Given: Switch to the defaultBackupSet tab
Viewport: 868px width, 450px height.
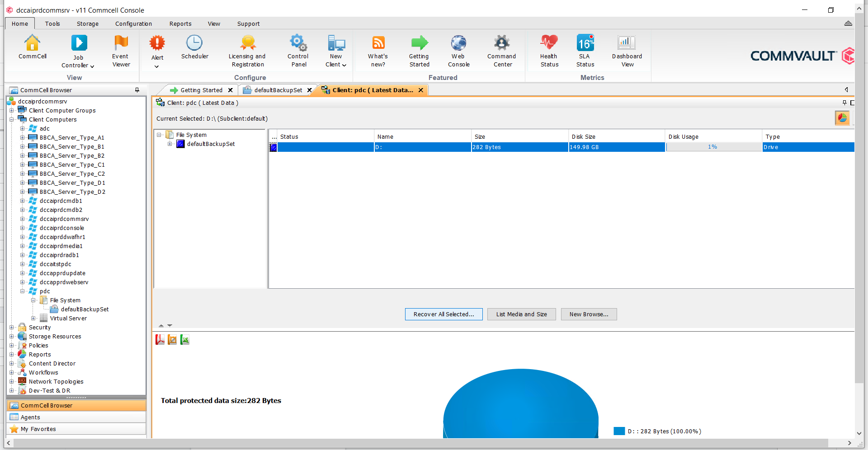Looking at the screenshot, I should point(278,90).
